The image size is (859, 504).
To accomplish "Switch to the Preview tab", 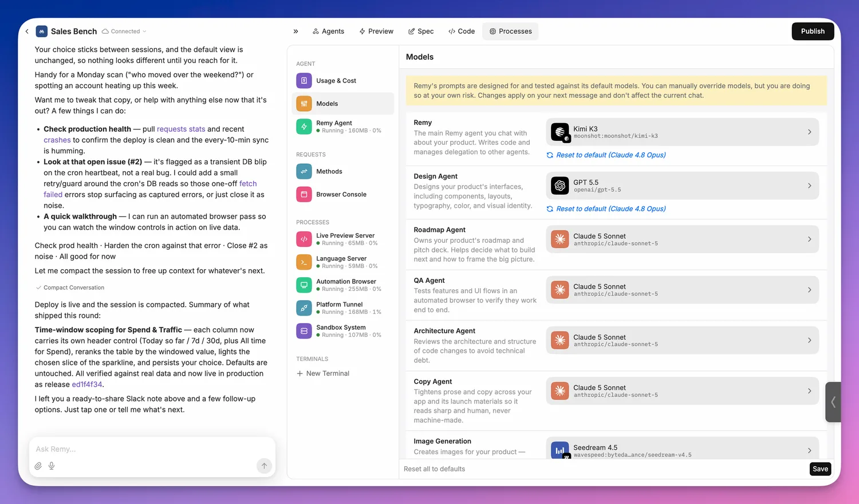I will (x=376, y=31).
